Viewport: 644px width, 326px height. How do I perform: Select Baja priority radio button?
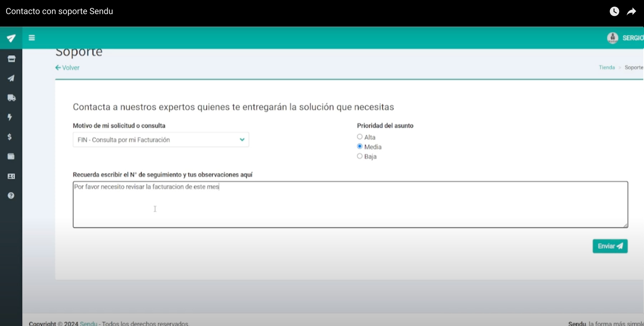pos(360,156)
